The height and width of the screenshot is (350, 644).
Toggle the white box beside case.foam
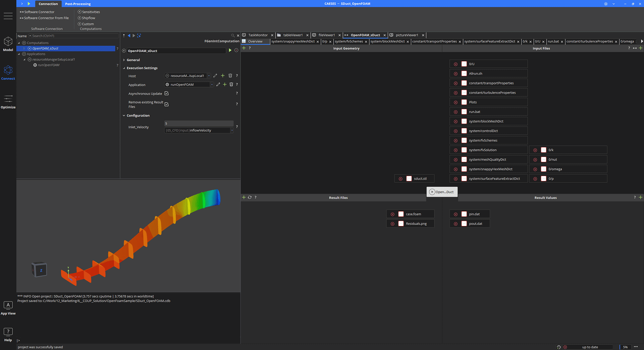pyautogui.click(x=401, y=214)
